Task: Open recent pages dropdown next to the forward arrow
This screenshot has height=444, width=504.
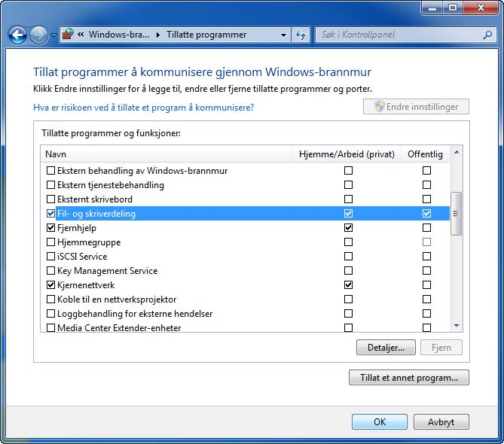Action: click(x=53, y=35)
